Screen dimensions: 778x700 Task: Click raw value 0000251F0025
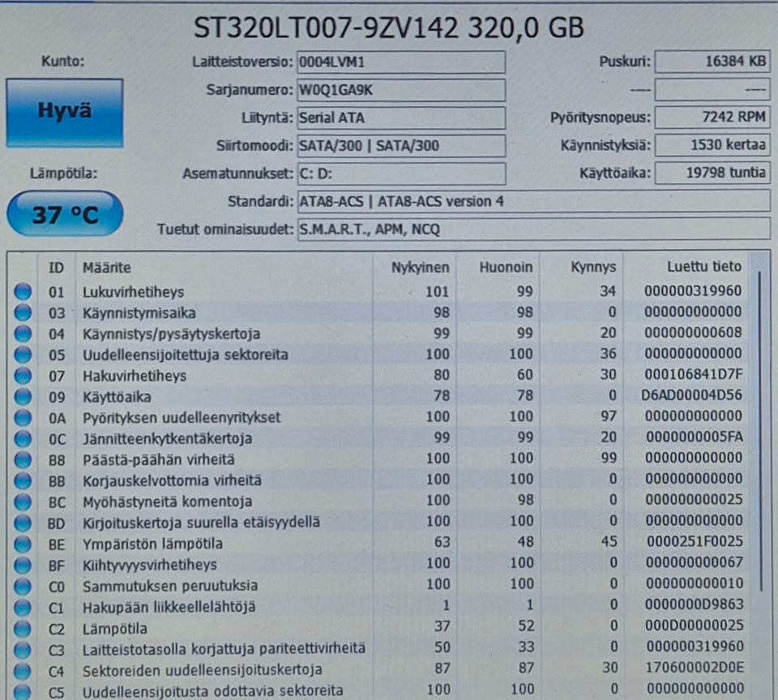(695, 541)
